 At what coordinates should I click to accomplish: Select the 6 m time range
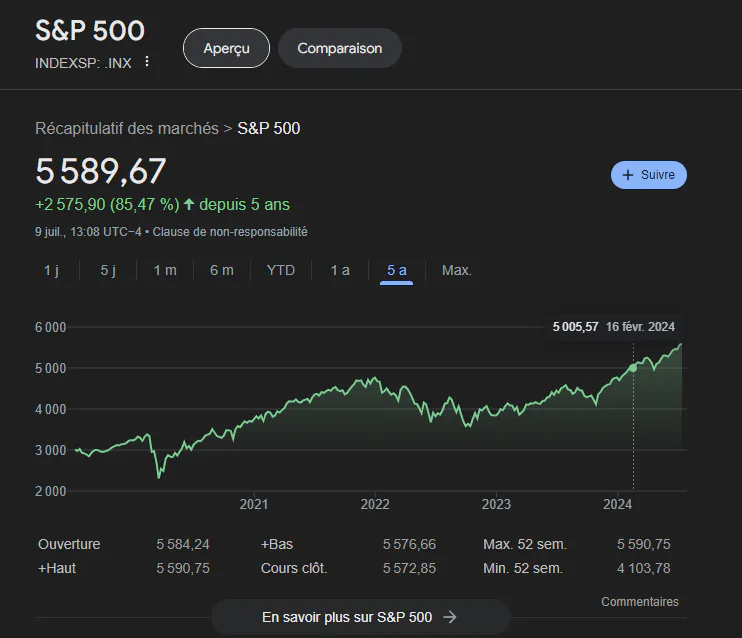pyautogui.click(x=221, y=270)
